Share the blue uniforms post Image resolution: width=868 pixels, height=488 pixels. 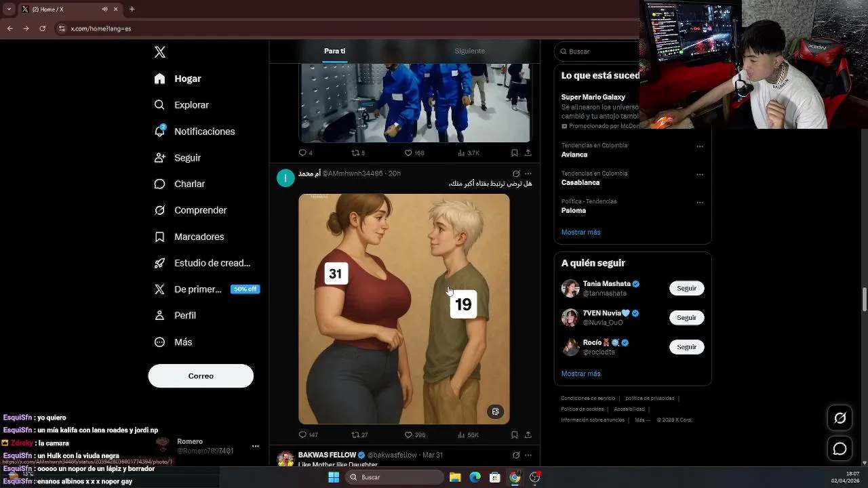[528, 153]
